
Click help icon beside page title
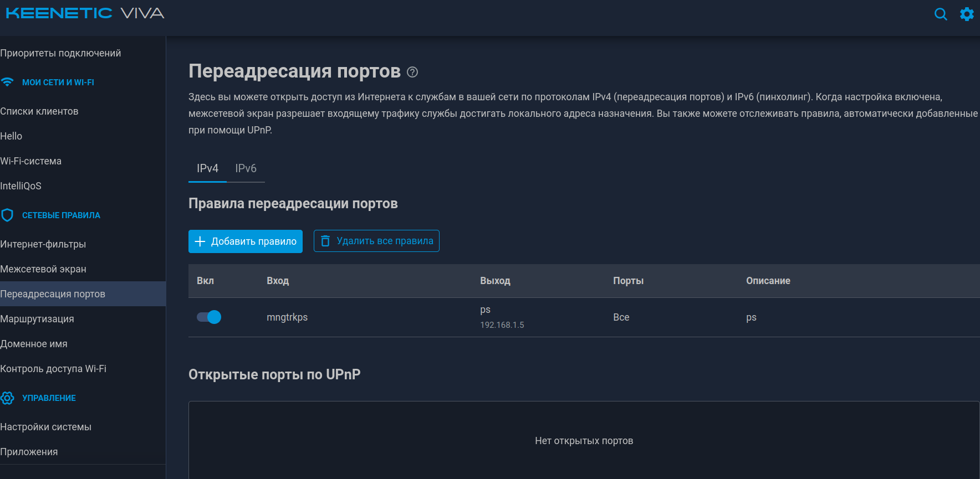click(412, 72)
